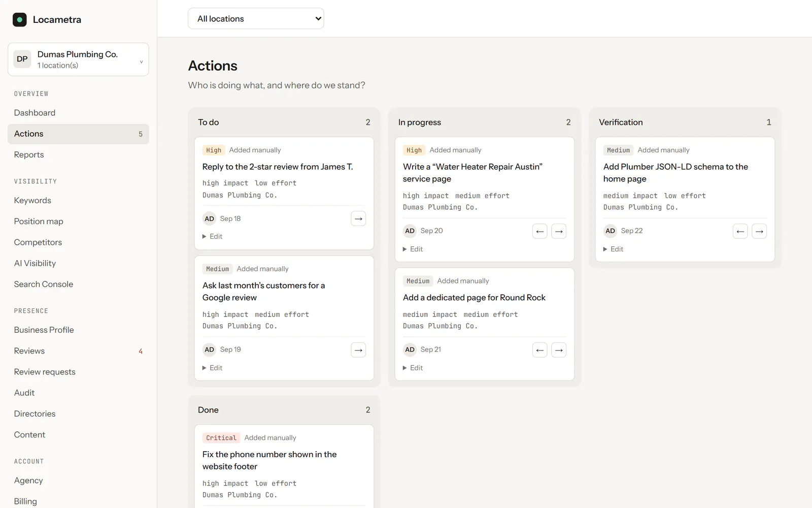Move 'Water Heater Repair Austin' card forward
The height and width of the screenshot is (508, 812).
(559, 231)
